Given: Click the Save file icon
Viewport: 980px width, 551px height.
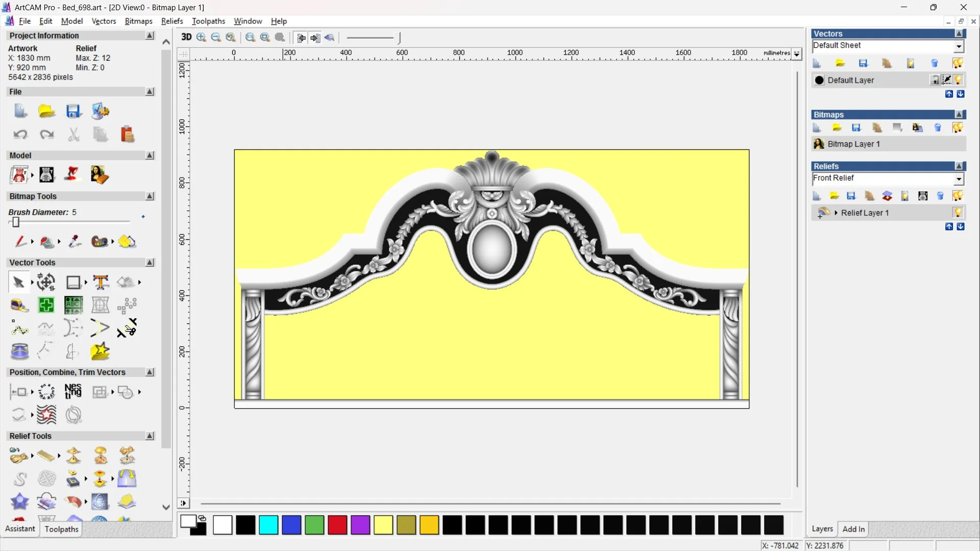Looking at the screenshot, I should click(73, 111).
